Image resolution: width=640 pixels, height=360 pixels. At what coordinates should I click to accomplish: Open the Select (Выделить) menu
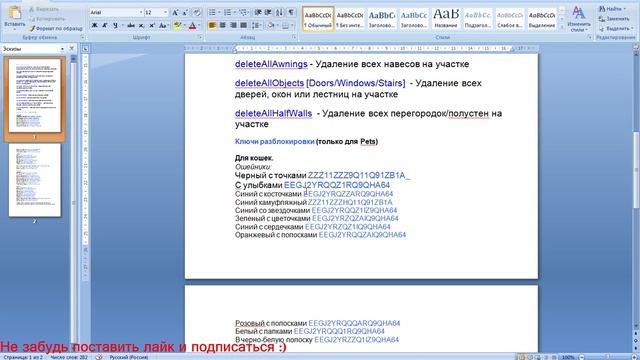click(616, 29)
